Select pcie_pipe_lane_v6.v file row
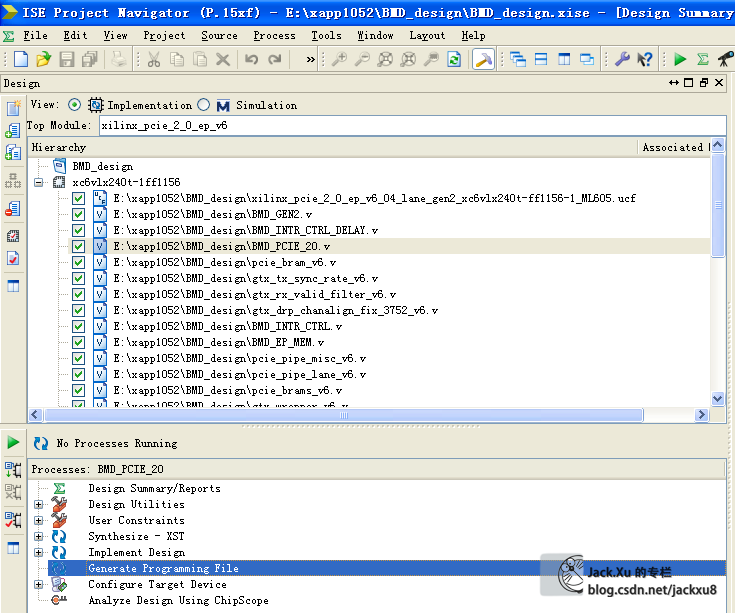735x613 pixels. click(x=239, y=374)
